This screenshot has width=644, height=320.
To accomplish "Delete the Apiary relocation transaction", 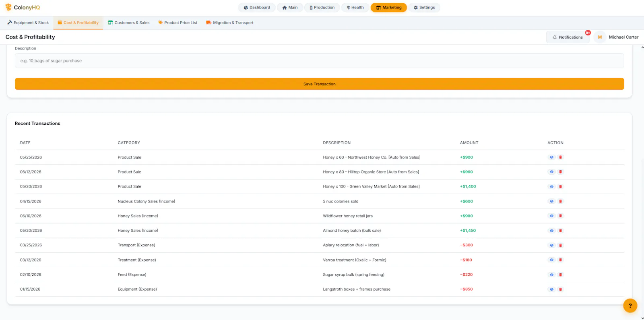I will [x=560, y=245].
